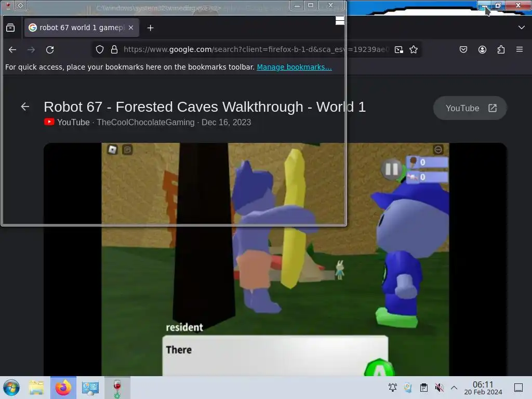This screenshot has height=399, width=532.
Task: Open the clock showing 06:11
Action: point(483,388)
